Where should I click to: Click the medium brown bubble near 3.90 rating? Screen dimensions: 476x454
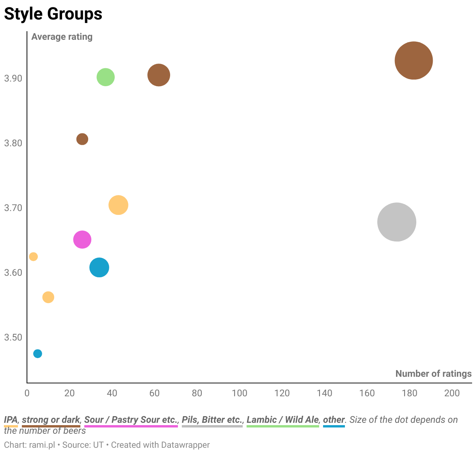click(x=158, y=75)
